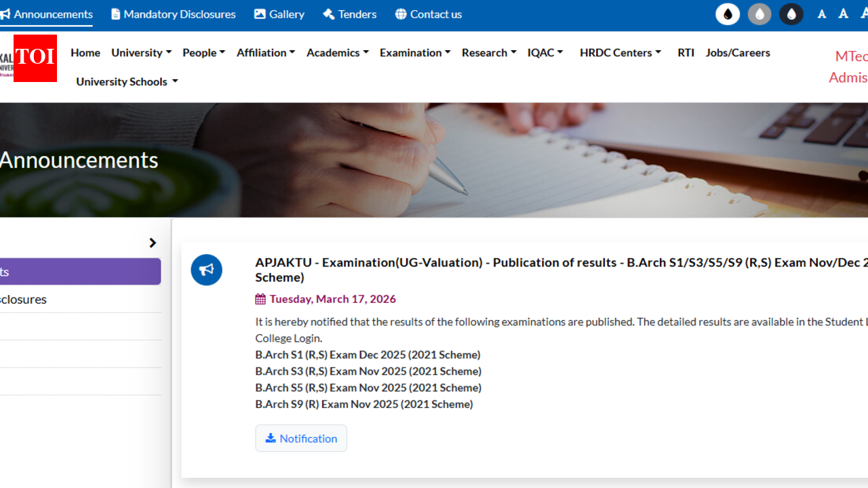Switch to the dark color theme
This screenshot has height=488, width=868.
coord(791,14)
